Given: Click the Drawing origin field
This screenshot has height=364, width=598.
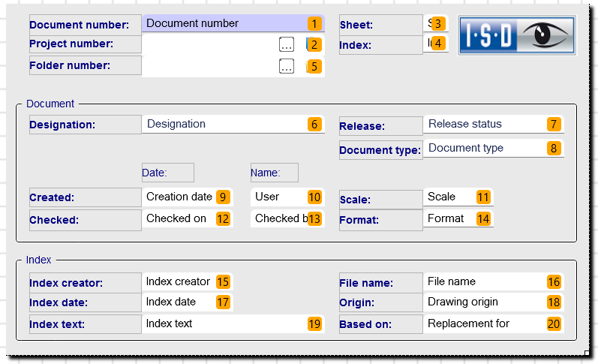Looking at the screenshot, I should pyautogui.click(x=494, y=302).
